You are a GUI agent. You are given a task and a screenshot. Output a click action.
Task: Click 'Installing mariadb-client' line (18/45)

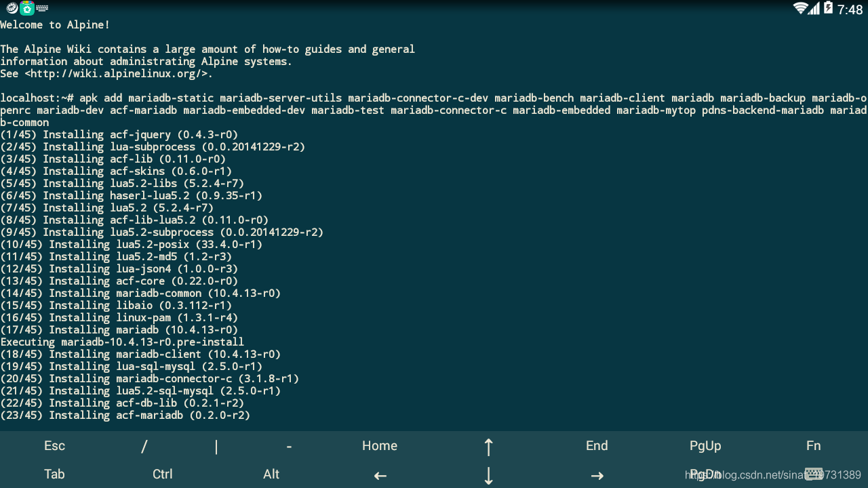[x=140, y=354]
